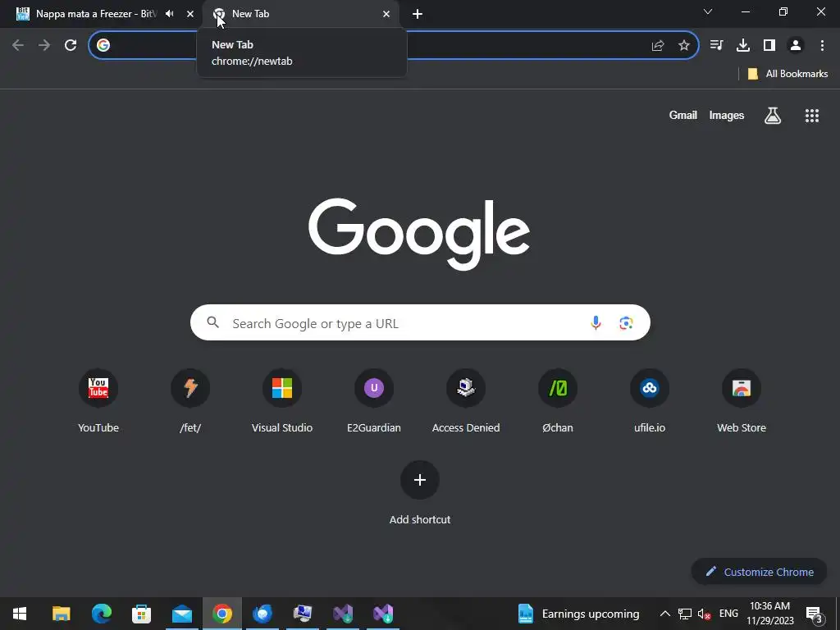Screen dimensions: 840x630
Task: Open the /fet/ shortcut
Action: pos(190,400)
